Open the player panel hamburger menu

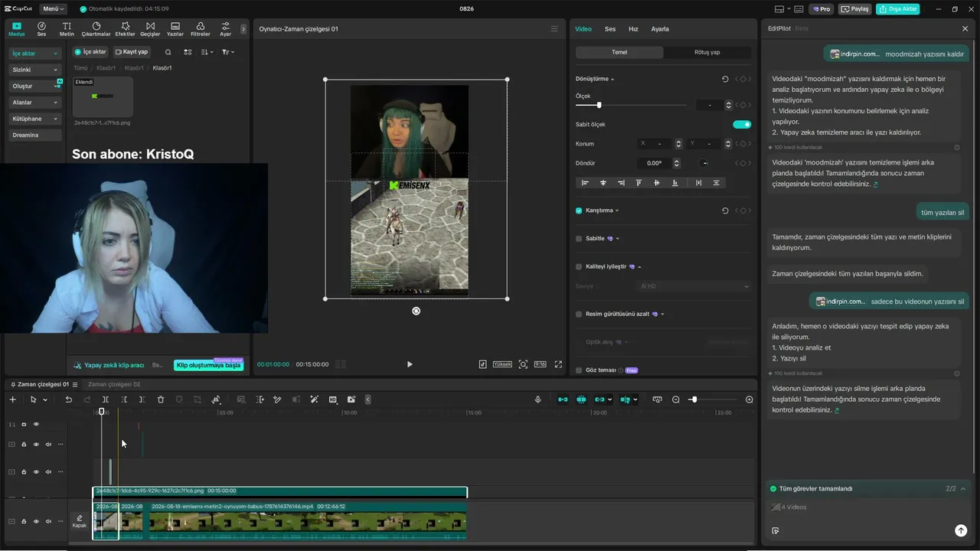(554, 29)
